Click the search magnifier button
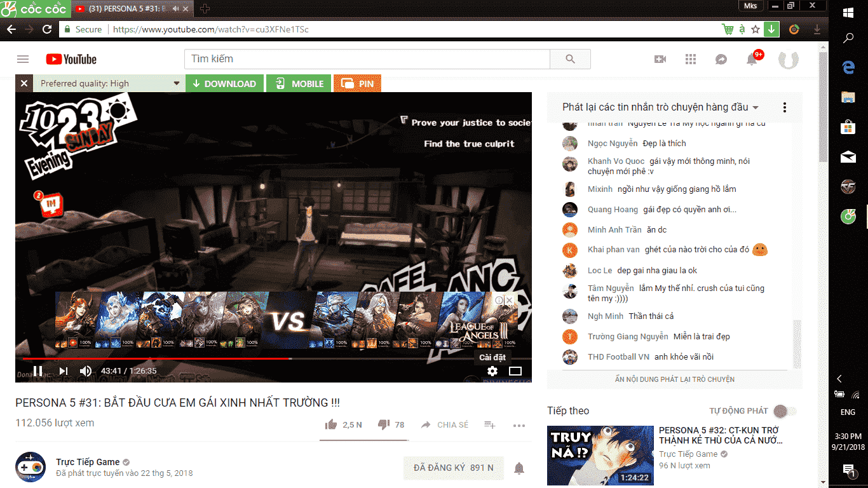 [570, 59]
